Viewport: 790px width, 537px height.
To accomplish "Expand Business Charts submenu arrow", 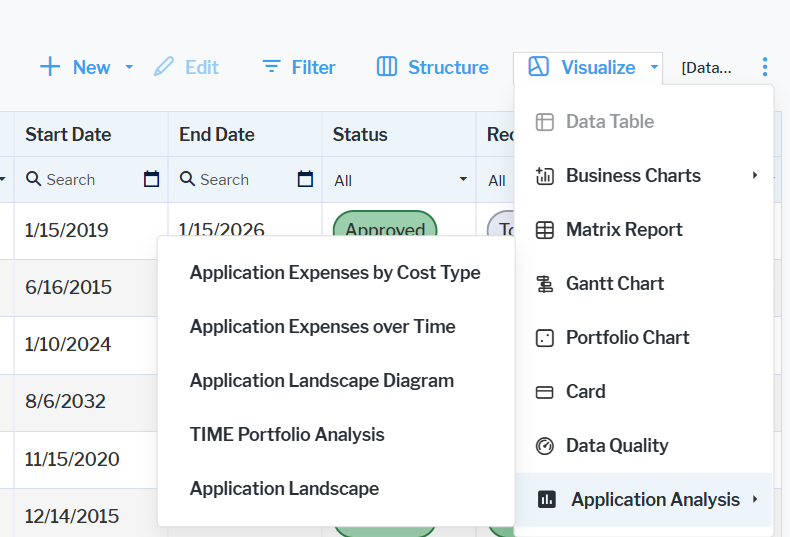I will (x=755, y=176).
